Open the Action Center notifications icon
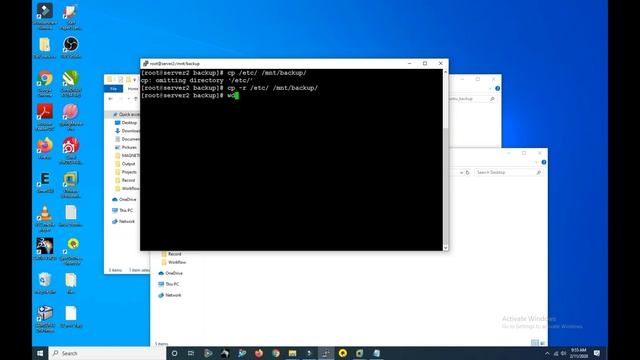Screen dimensions: 640x360 (597, 353)
